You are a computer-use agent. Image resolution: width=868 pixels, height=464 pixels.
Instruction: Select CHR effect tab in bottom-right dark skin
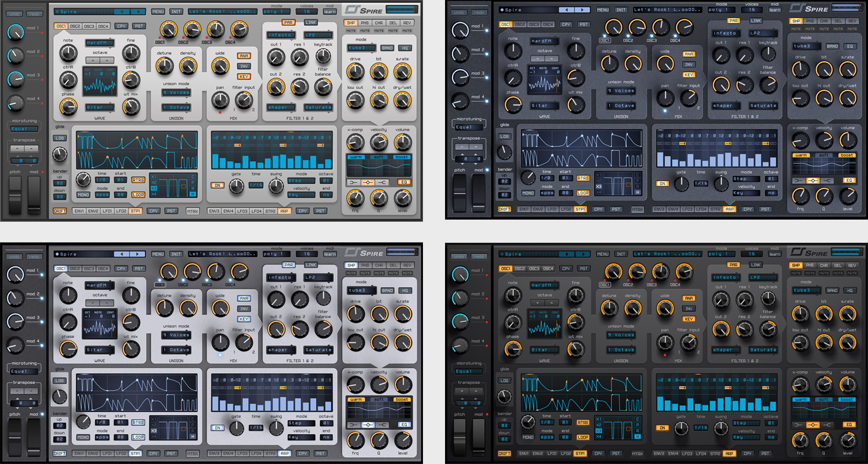[x=824, y=265]
